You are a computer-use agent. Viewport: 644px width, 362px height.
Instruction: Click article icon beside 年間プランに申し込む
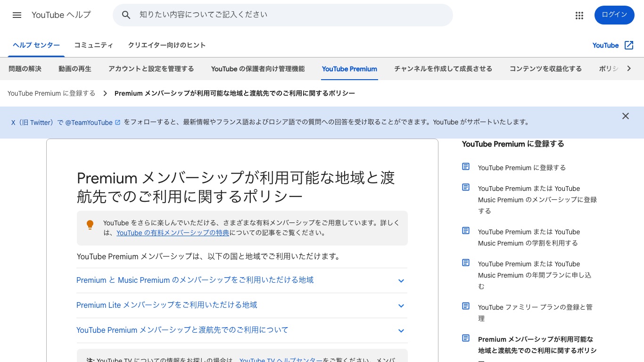(466, 263)
